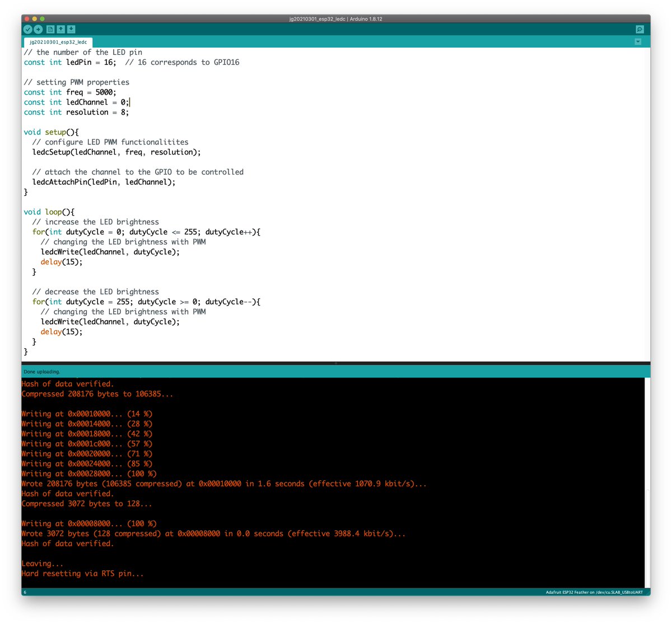Click line number 6 in status bar
This screenshot has height=624, width=672.
click(x=25, y=592)
